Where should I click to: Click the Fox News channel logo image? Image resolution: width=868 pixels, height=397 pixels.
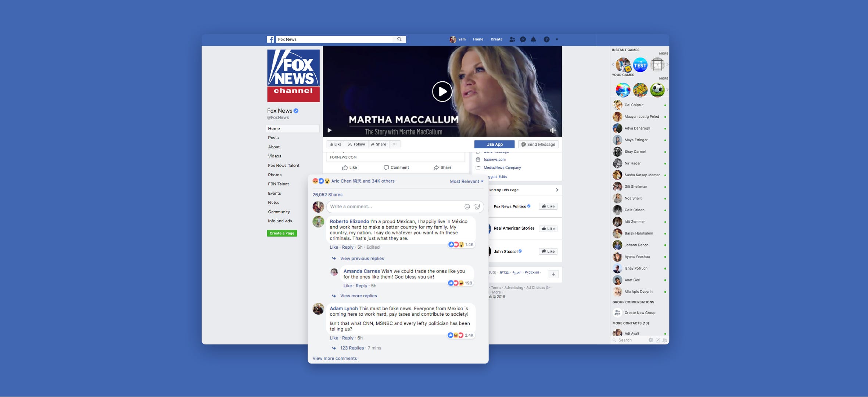[x=293, y=76]
